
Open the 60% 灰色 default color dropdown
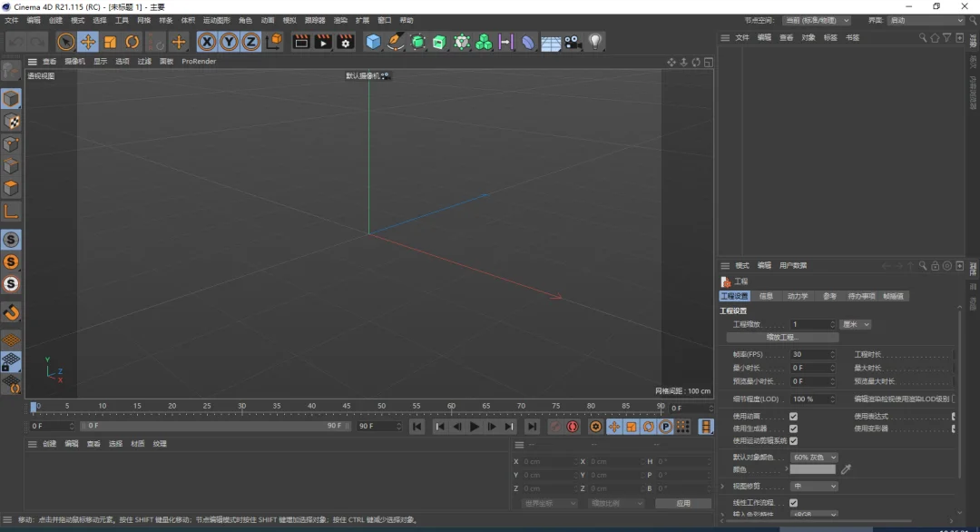coord(814,457)
